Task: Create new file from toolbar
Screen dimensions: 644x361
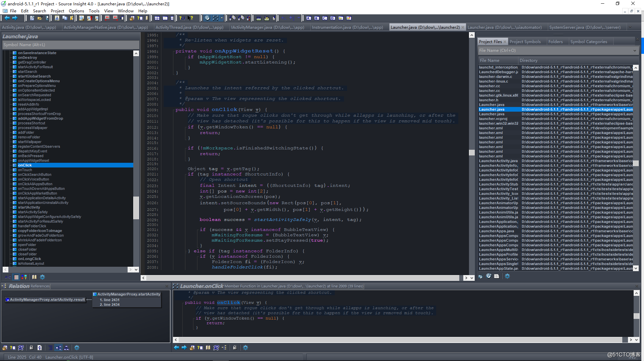Action: pyautogui.click(x=32, y=18)
